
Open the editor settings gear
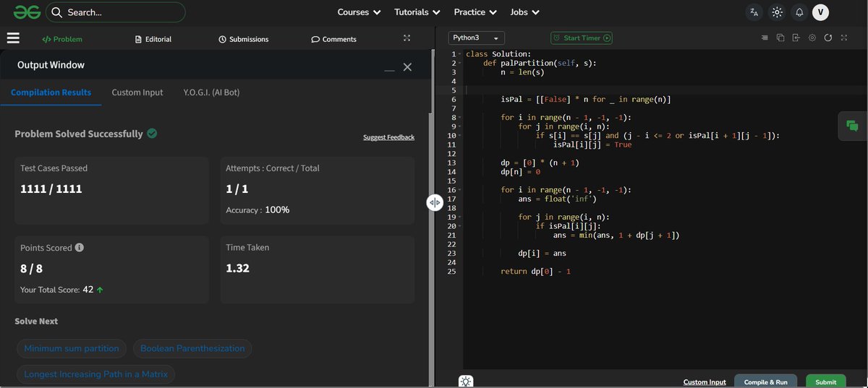tap(812, 38)
